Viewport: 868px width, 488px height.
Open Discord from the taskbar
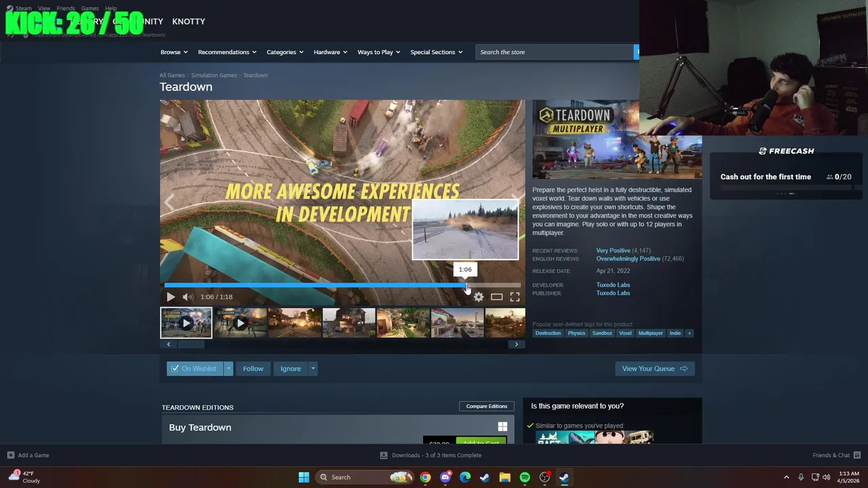coord(445,477)
